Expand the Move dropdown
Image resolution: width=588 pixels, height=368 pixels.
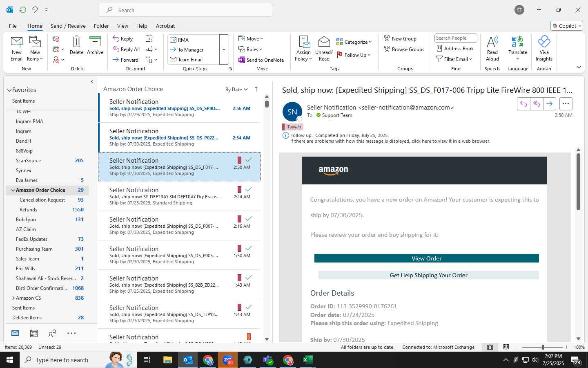click(x=251, y=39)
